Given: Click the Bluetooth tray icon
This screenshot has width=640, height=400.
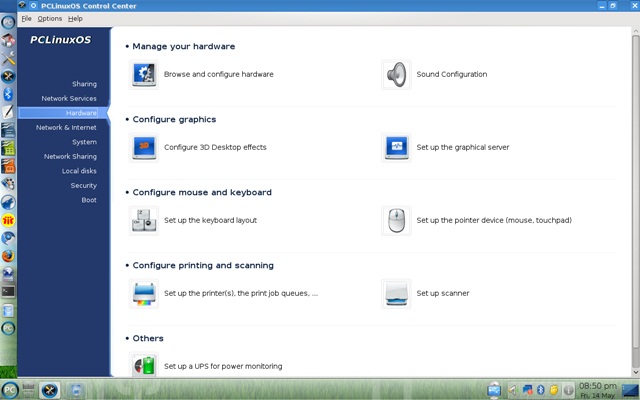Looking at the screenshot, I should point(541,390).
